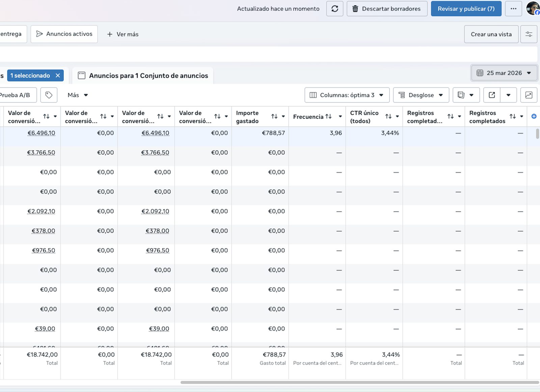Open the 25 mar 2026 date picker
The image size is (540, 392).
pyautogui.click(x=504, y=73)
